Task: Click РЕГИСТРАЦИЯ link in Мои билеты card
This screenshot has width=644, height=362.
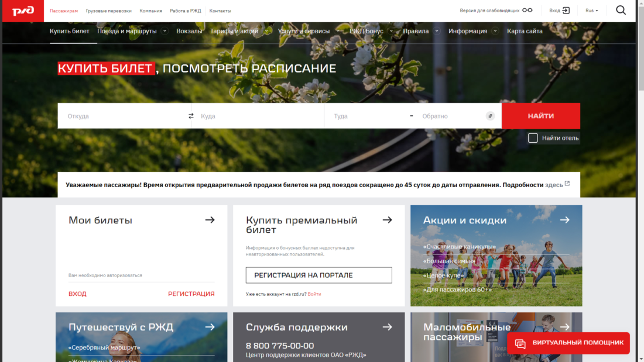Action: click(191, 294)
